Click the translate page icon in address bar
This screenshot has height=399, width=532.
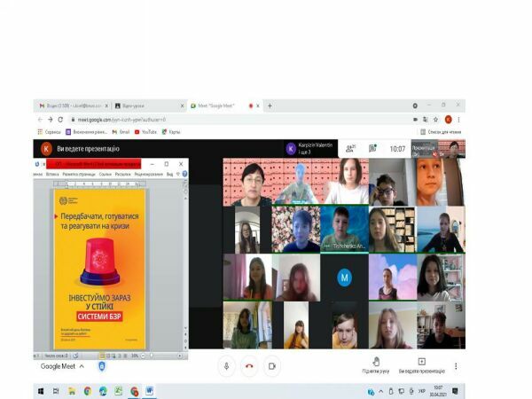coord(426,120)
